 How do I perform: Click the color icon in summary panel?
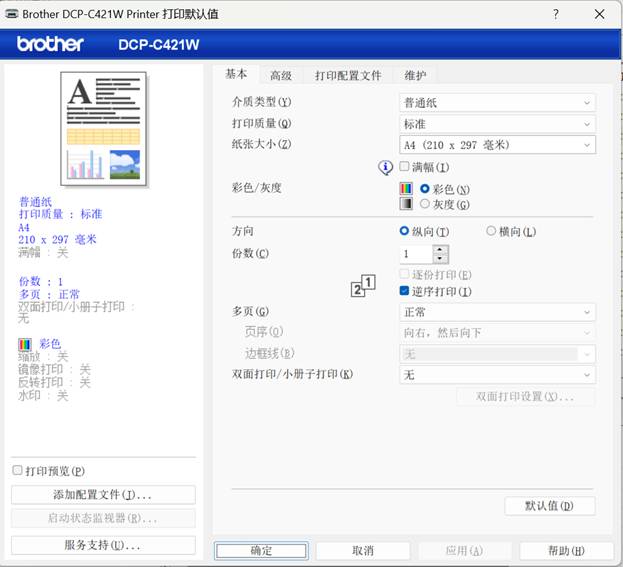(x=25, y=343)
